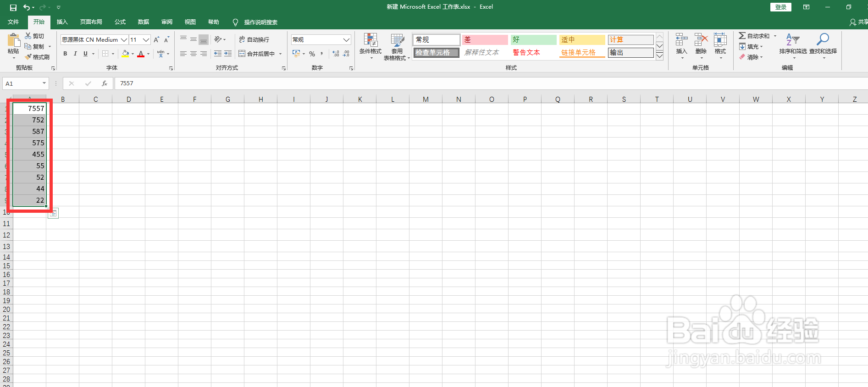Click the cell borders icon
The width and height of the screenshot is (868, 387).
click(x=105, y=54)
